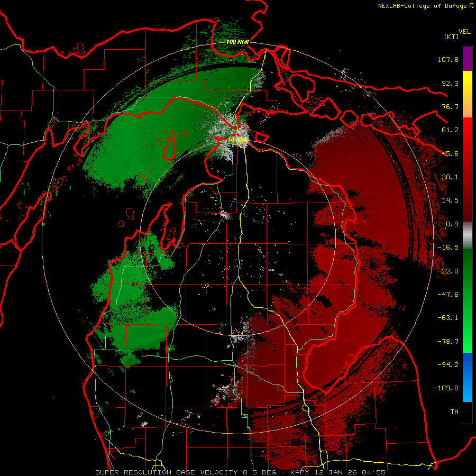476x476 pixels.
Task: Click the -47.6 velocity scale label
Action: [448, 295]
